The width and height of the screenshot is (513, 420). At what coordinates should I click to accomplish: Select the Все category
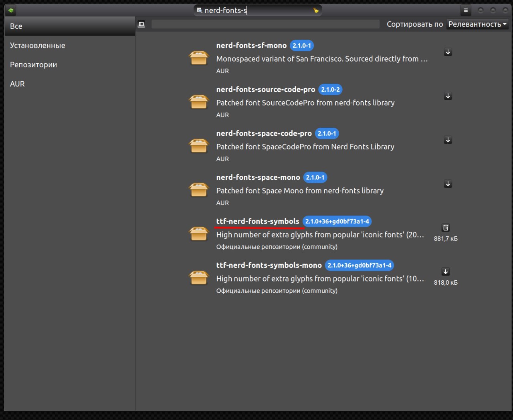[x=70, y=26]
